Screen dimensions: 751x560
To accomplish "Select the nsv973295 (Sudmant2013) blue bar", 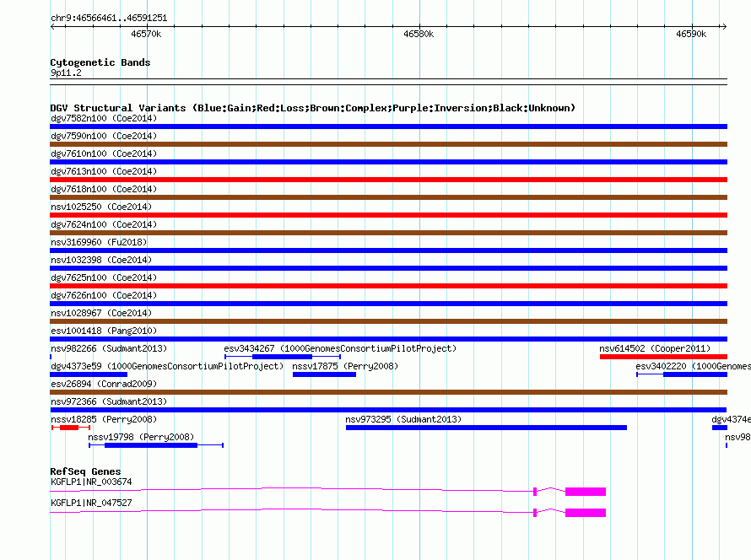I will (x=486, y=428).
